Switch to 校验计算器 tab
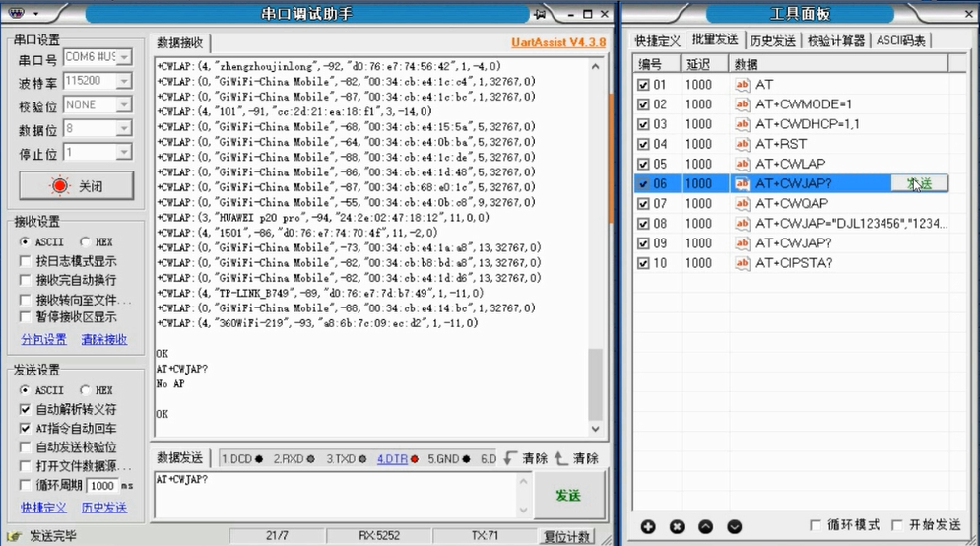This screenshot has height=546, width=980. point(836,41)
